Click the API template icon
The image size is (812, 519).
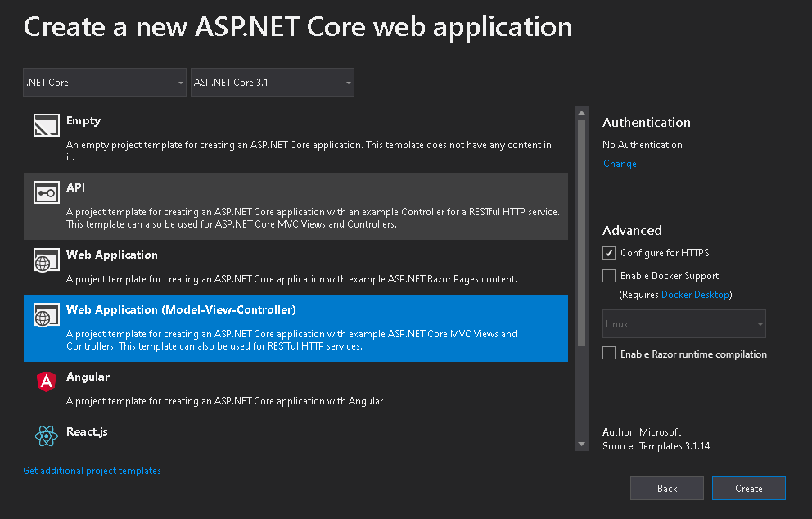pos(46,192)
